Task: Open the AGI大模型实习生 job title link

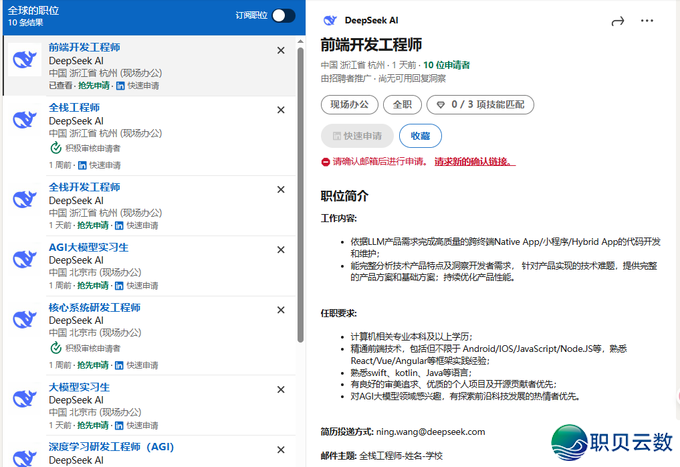Action: 88,247
